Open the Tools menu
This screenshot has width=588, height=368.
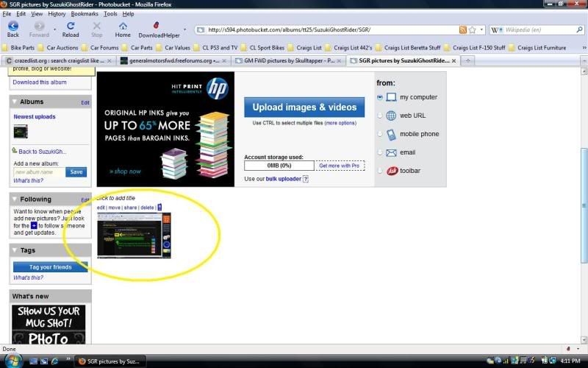click(110, 14)
